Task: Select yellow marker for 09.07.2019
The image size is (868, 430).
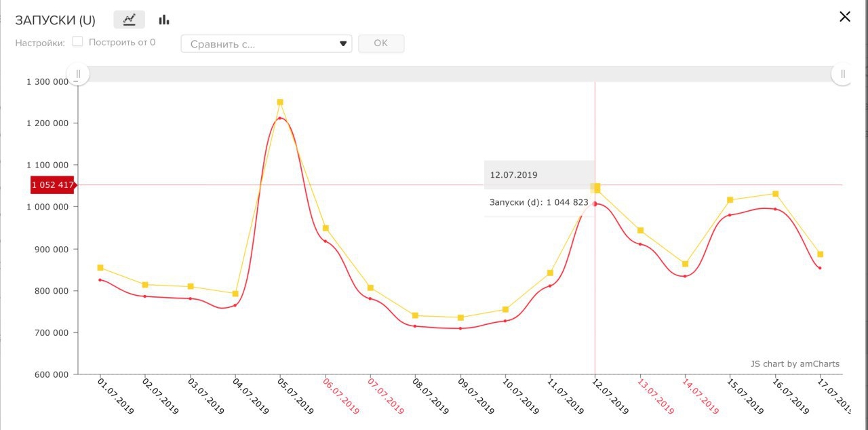Action: tap(460, 317)
